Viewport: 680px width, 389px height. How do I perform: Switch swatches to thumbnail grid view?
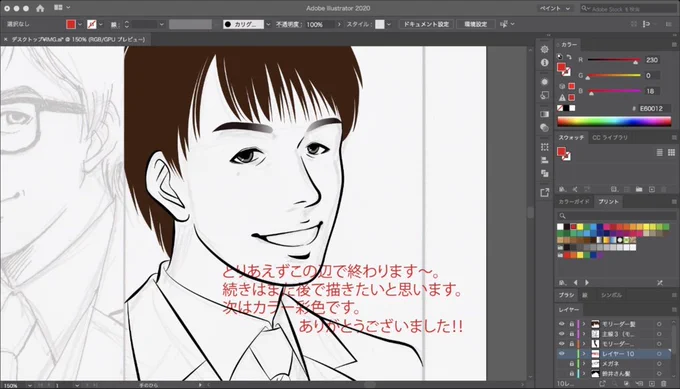(671, 153)
